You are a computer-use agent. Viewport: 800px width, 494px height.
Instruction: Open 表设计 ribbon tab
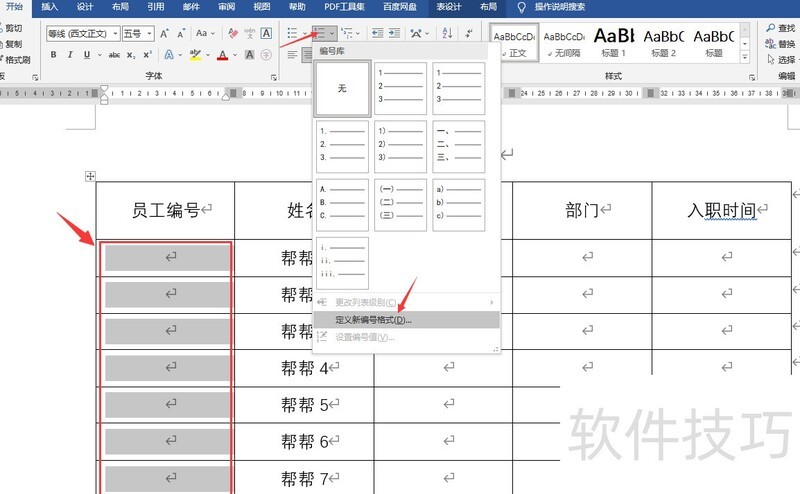tap(449, 7)
